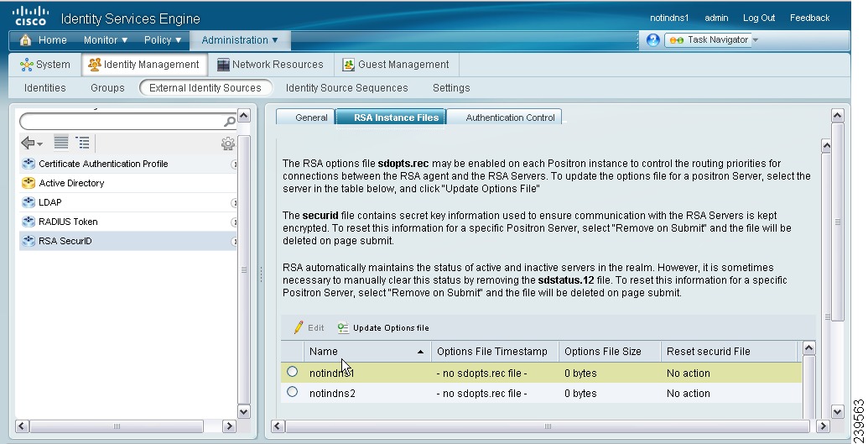This screenshot has height=444, width=868.
Task: Switch to tree view icon
Action: point(82,143)
